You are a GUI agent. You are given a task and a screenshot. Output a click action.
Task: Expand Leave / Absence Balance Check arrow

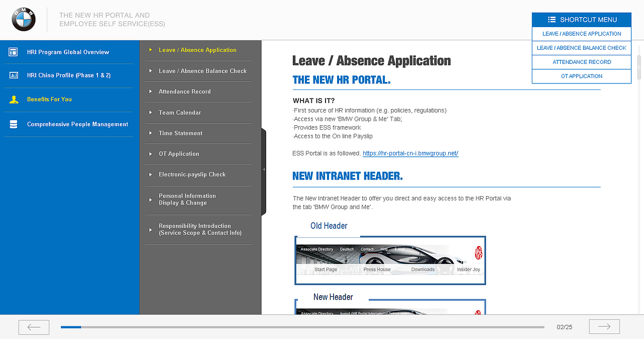[150, 71]
